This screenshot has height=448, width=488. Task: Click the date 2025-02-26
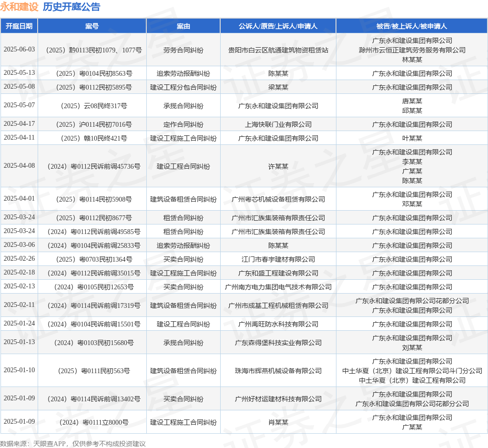point(19,259)
